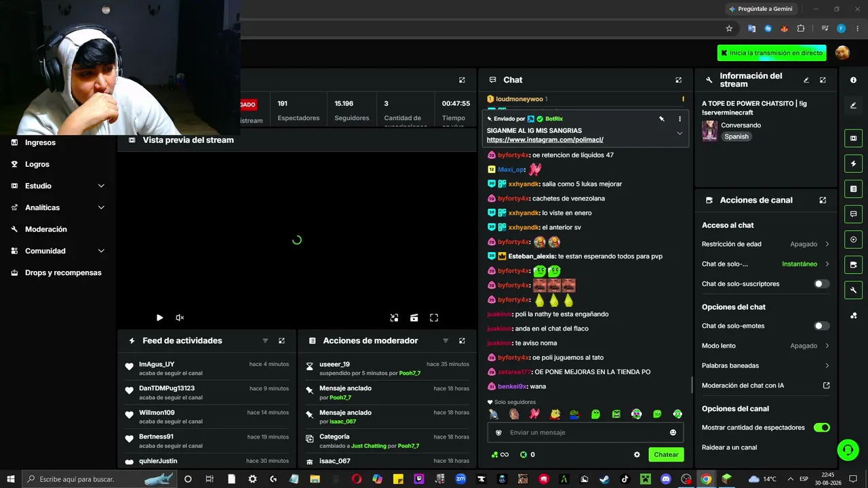Open the profile avatar at top right
This screenshot has height=488, width=868.
click(x=842, y=53)
